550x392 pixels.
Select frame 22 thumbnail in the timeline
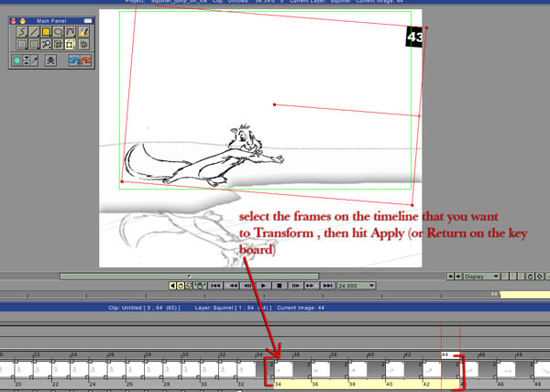(x=61, y=370)
